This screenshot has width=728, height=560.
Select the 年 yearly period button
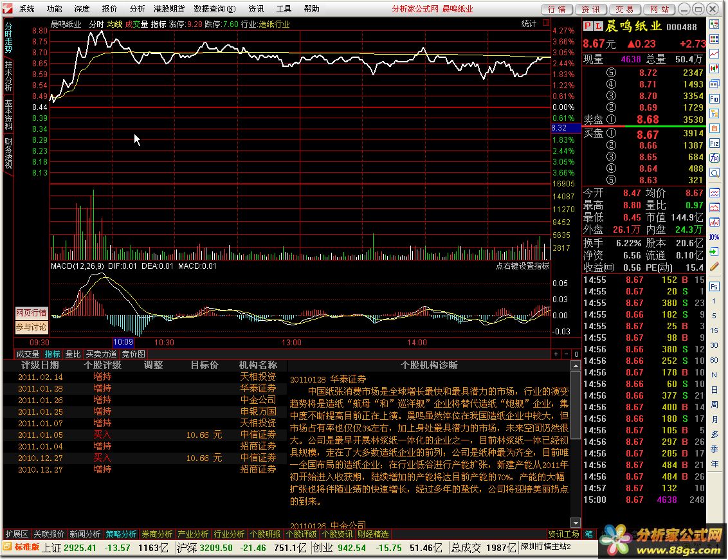(714, 464)
